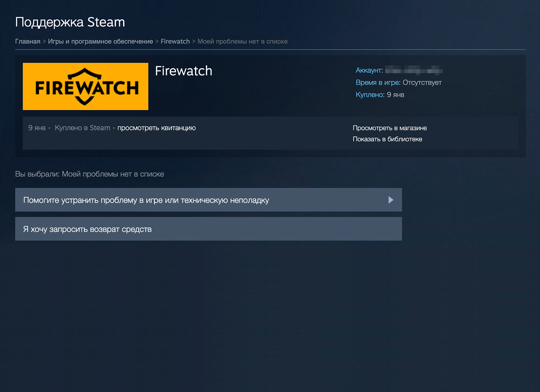Go to Главная breadcrumb link
540x392 pixels.
[28, 41]
